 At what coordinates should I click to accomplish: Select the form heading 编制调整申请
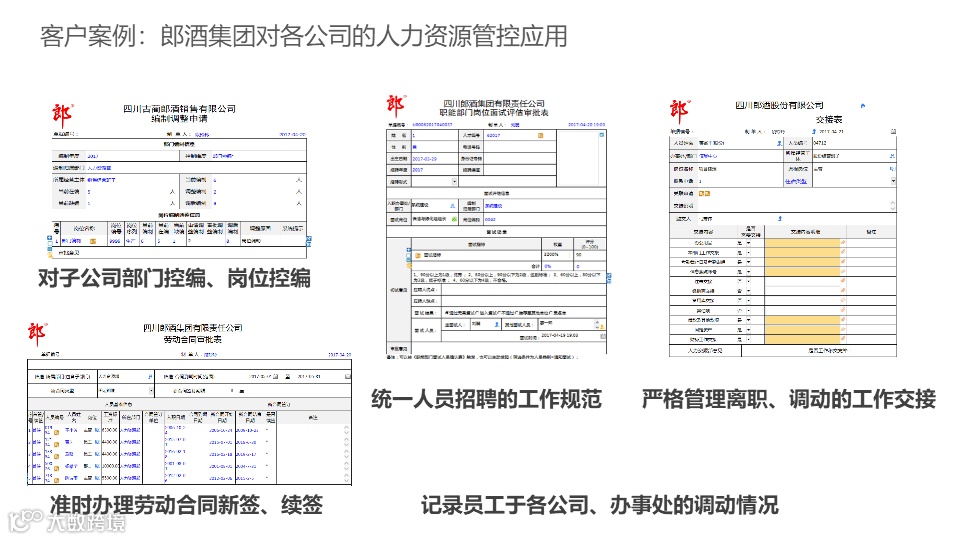pyautogui.click(x=179, y=119)
